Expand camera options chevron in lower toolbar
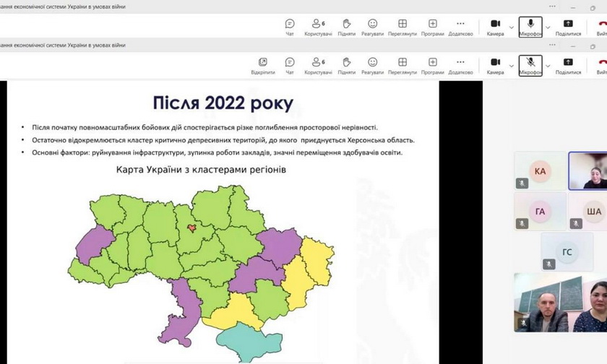607x364 pixels. click(x=512, y=66)
